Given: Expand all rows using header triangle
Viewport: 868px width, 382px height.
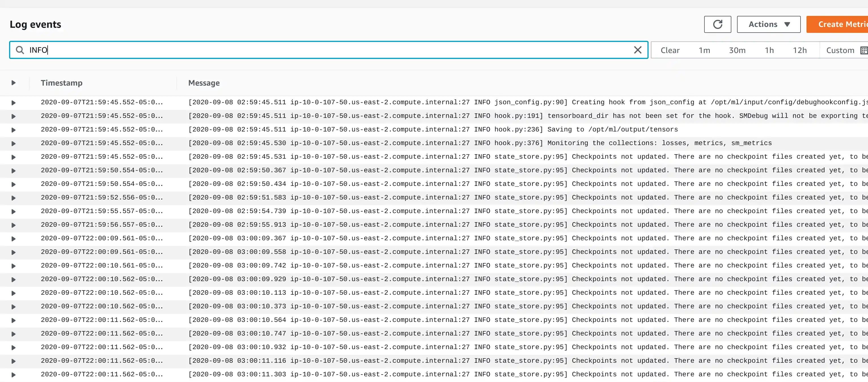Looking at the screenshot, I should [14, 83].
